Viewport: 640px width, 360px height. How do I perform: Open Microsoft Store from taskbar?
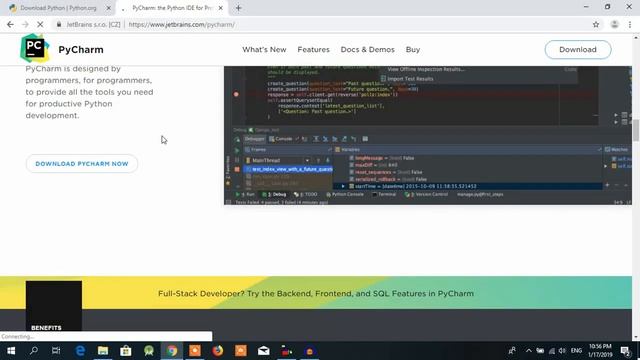coord(126,351)
